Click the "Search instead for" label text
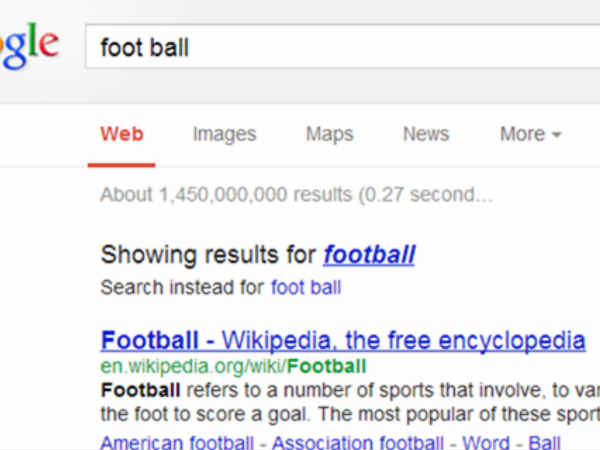The width and height of the screenshot is (600, 450). point(183,288)
